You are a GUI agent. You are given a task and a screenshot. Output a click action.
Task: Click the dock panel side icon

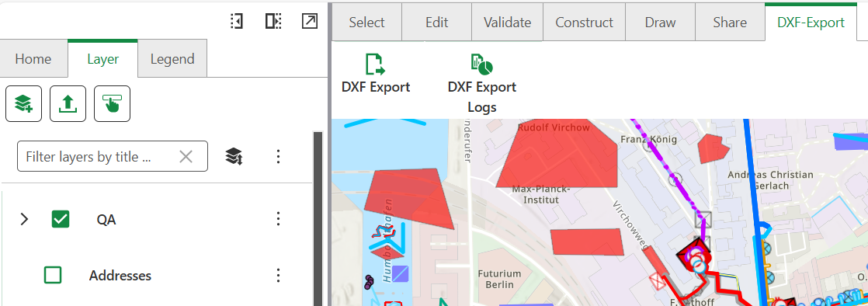coord(273,22)
